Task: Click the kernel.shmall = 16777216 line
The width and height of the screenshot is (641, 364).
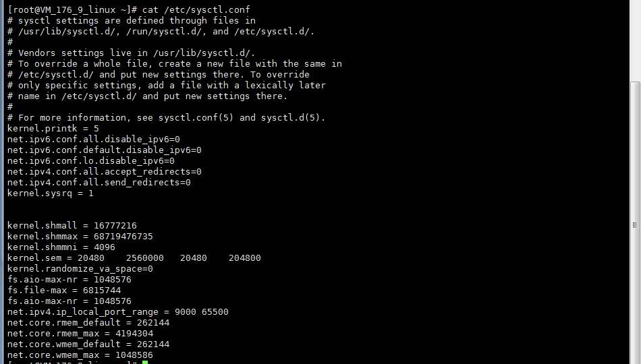Action: [x=72, y=226]
